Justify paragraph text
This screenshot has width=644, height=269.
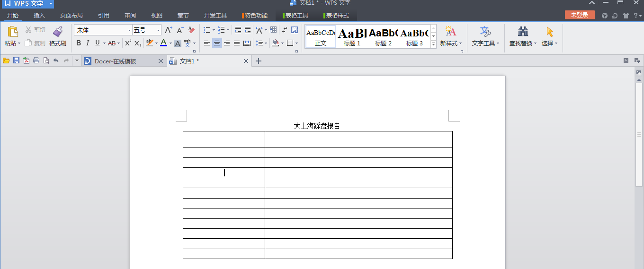(x=237, y=43)
